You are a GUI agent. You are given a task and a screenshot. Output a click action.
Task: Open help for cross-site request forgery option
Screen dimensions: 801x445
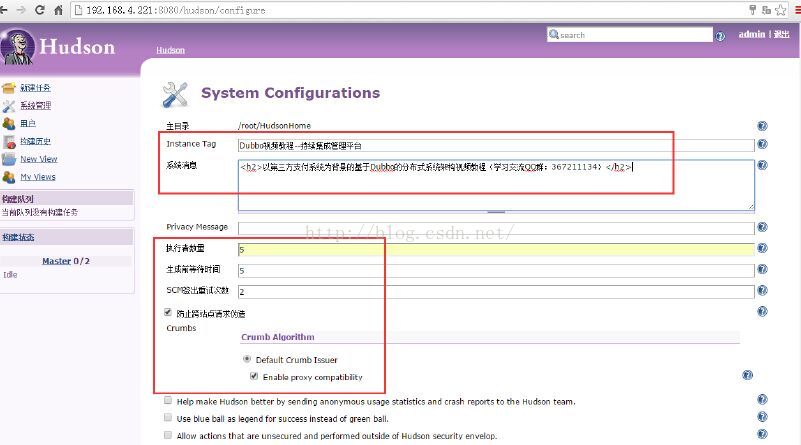point(762,312)
